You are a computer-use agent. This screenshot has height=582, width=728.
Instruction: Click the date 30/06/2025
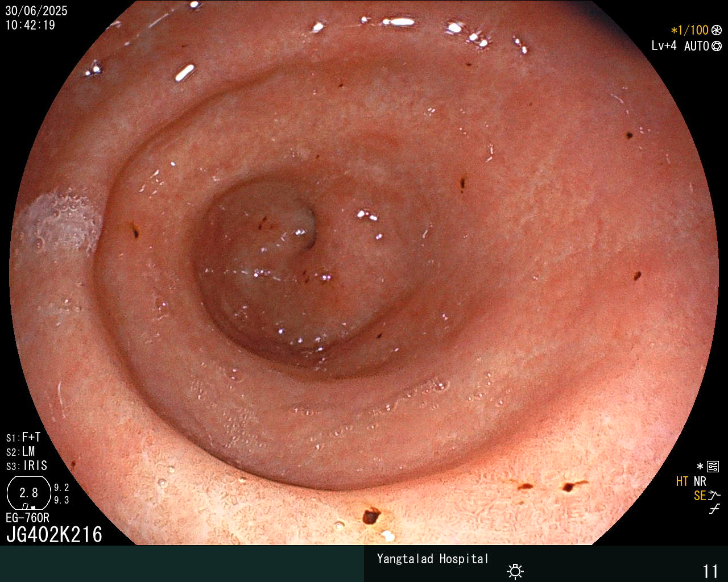pyautogui.click(x=36, y=11)
